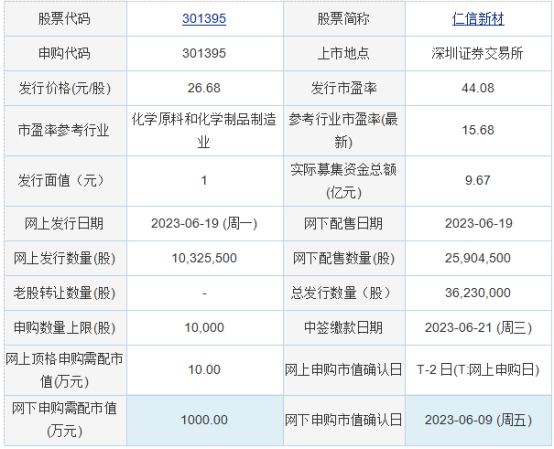Click the 申购代码 value 301395
Screen dimensions: 554x449
(204, 53)
